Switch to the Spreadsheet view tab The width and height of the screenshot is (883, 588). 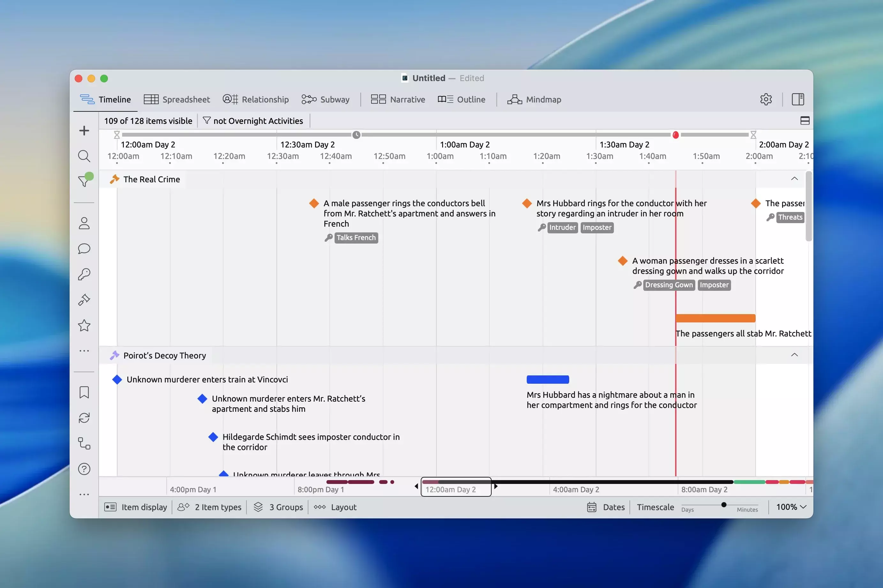tap(177, 99)
